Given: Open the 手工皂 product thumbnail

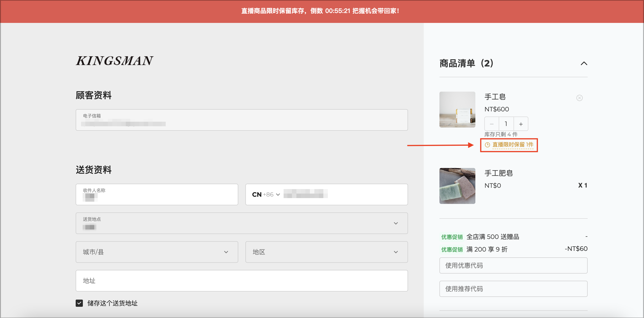Looking at the screenshot, I should pyautogui.click(x=457, y=110).
